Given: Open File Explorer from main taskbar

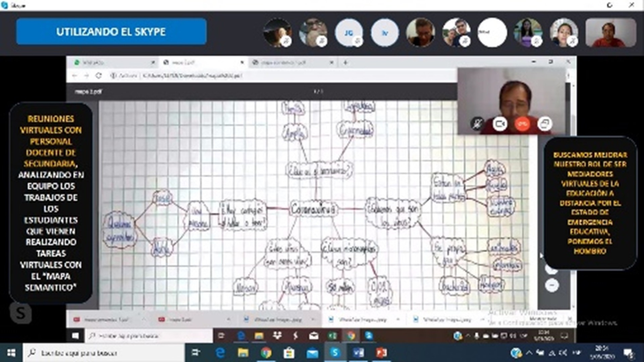Looking at the screenshot, I should (x=243, y=353).
